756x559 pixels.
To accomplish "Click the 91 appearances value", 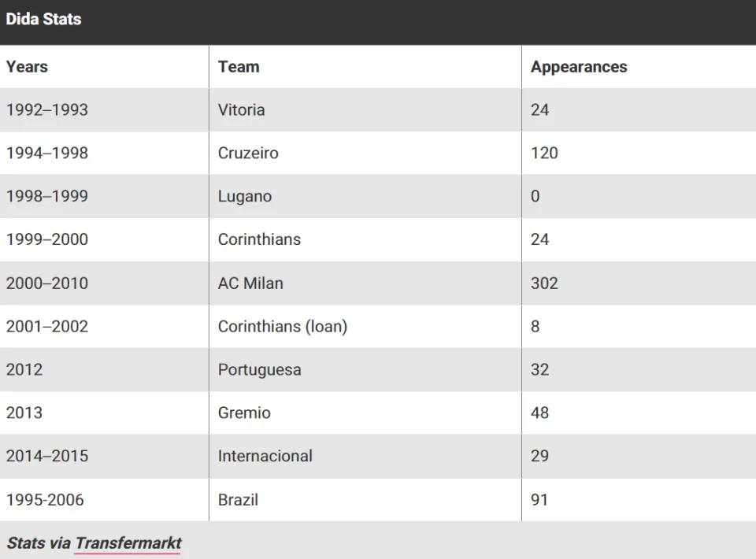I will [x=539, y=500].
